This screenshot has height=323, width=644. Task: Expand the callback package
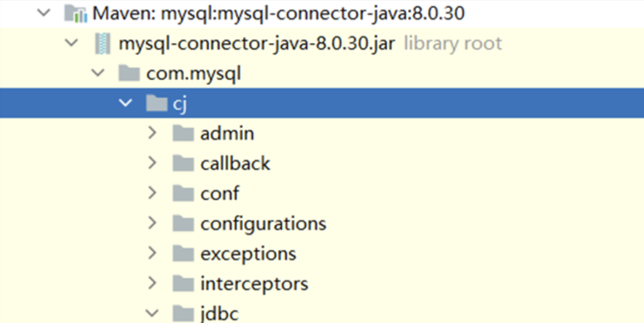coord(153,163)
